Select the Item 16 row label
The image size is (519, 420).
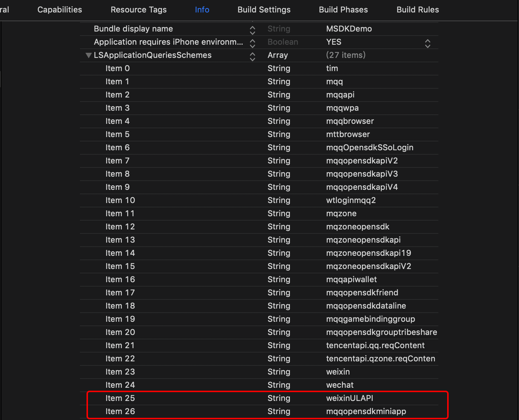coord(120,280)
